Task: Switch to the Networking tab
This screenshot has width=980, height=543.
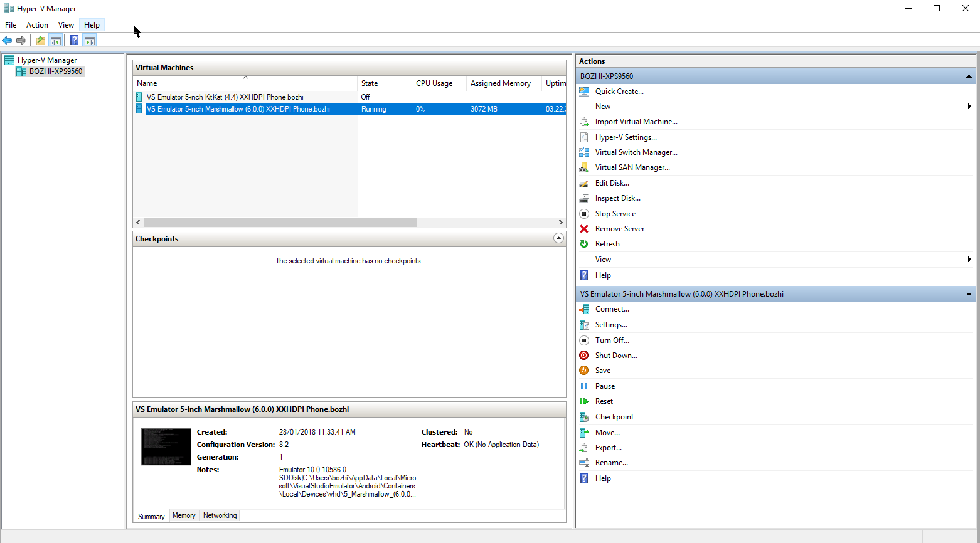Action: tap(220, 515)
